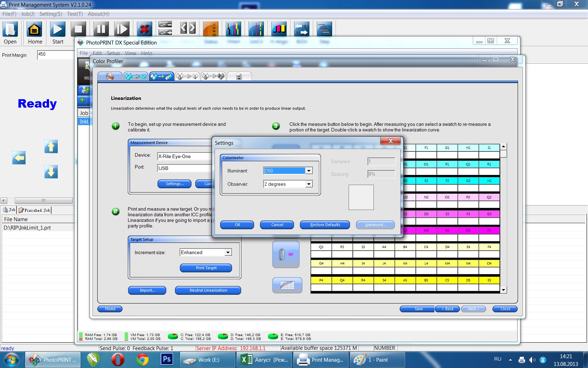Viewport: 588px width, 368px height.
Task: Click the dashed color bars calibration icon
Action: point(256,29)
